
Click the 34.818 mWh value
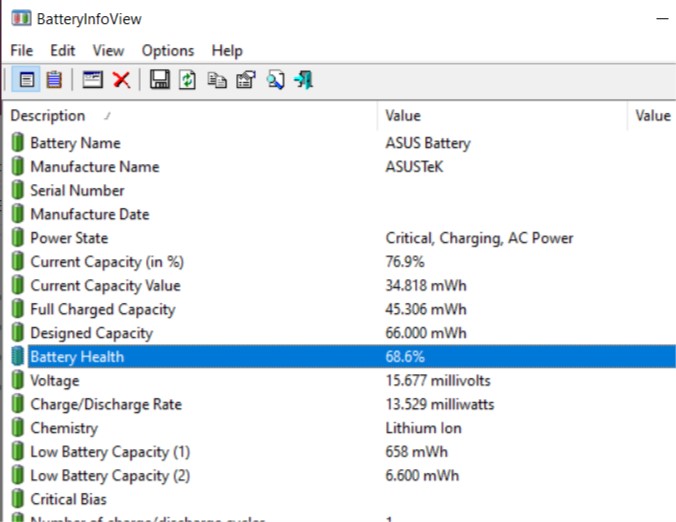pos(426,285)
